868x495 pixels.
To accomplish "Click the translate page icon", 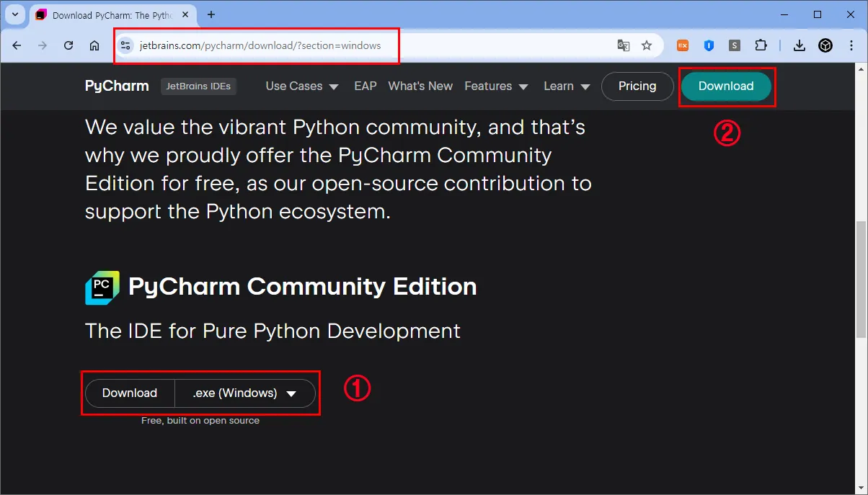I will (x=624, y=45).
